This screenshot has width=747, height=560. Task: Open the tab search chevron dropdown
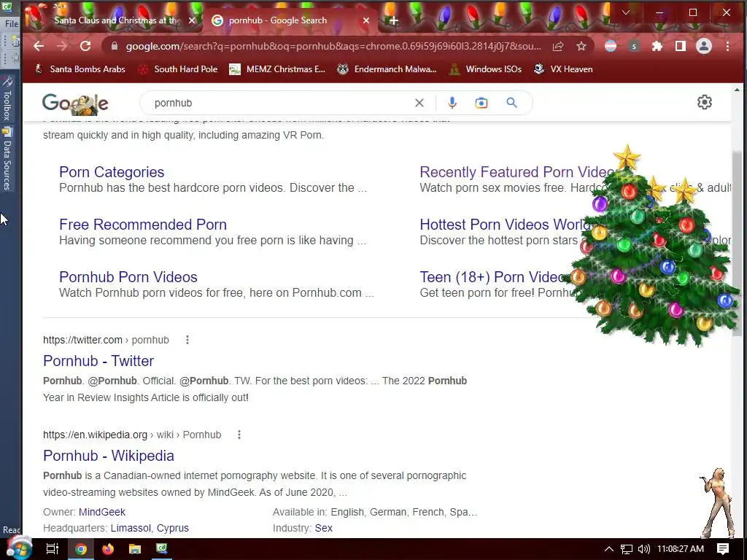pyautogui.click(x=626, y=12)
